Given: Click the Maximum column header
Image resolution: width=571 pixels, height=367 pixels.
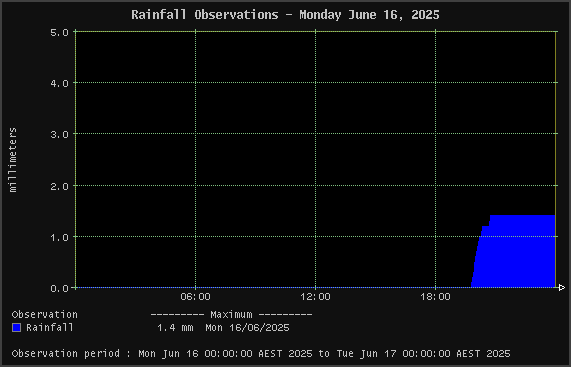Looking at the screenshot, I should 231,315.
